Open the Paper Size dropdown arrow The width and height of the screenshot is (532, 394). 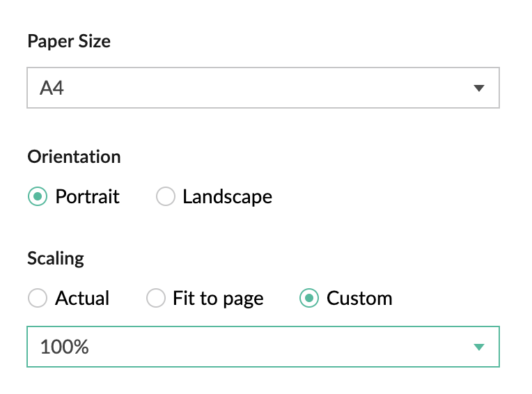pyautogui.click(x=478, y=88)
